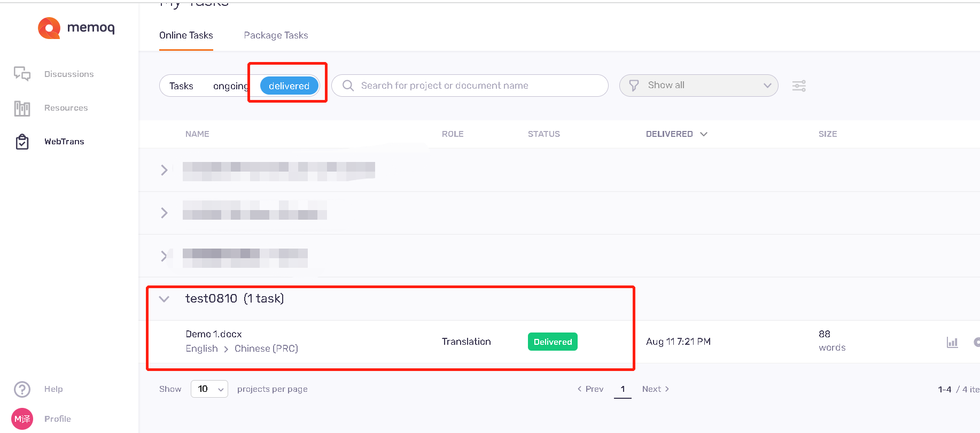Open the Show all filter dropdown
The width and height of the screenshot is (980, 433).
click(x=698, y=86)
